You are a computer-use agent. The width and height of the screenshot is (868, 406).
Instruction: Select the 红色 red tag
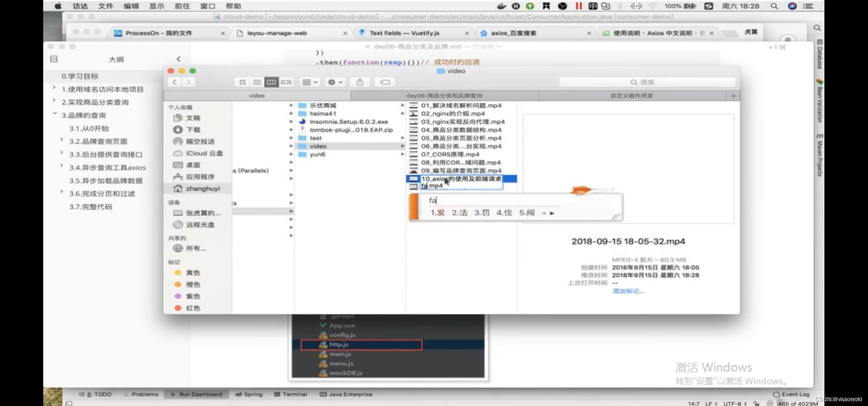point(193,308)
